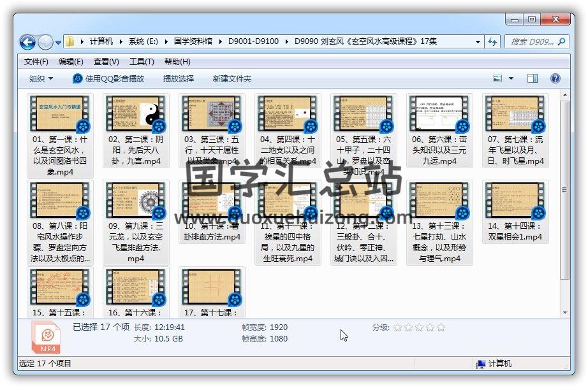This screenshot has width=588, height=388.
Task: Click file name 14、第十四课：双星相会1.mp4
Action: [515, 231]
